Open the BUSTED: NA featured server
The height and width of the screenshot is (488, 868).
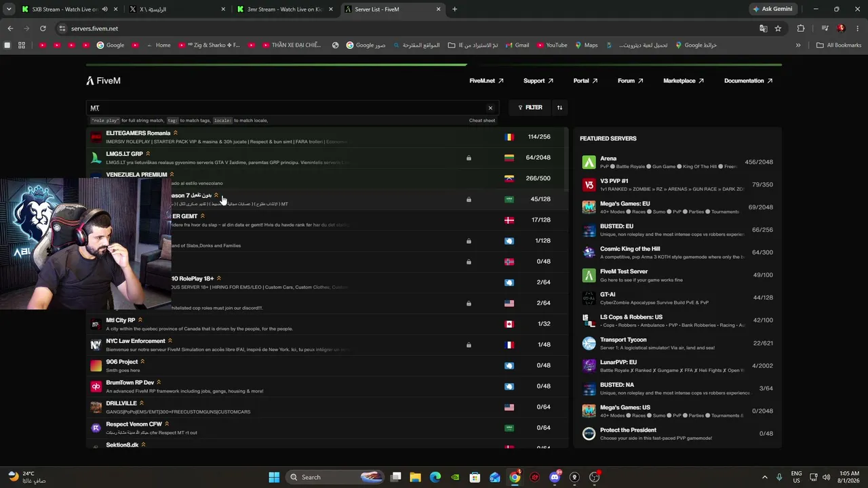tap(677, 388)
